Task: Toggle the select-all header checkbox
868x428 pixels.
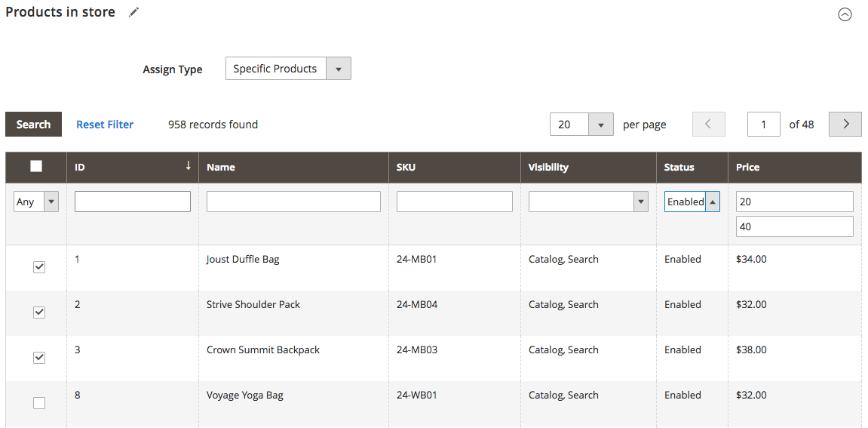Action: (x=36, y=166)
